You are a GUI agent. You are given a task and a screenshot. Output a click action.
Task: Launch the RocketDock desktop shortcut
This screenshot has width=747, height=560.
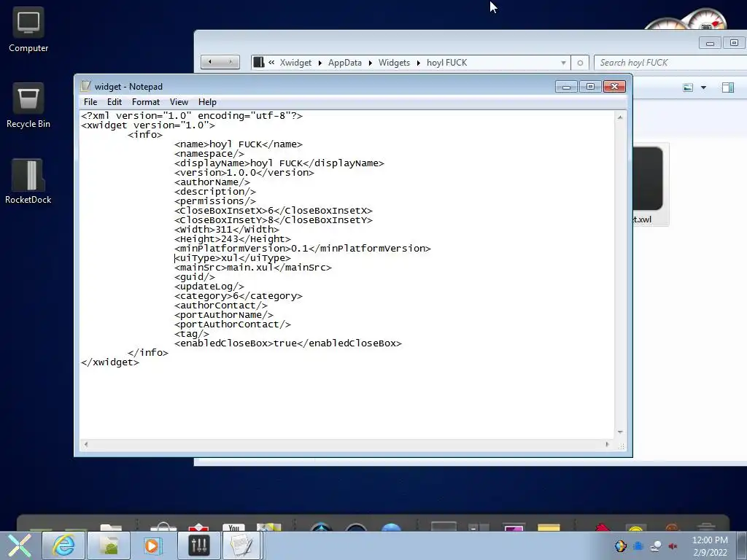(x=28, y=182)
